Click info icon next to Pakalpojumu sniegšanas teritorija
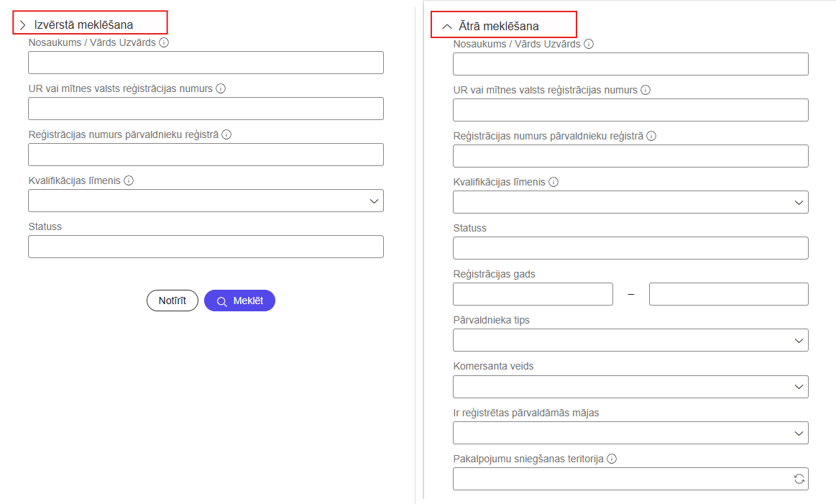This screenshot has height=504, width=836. pos(612,459)
